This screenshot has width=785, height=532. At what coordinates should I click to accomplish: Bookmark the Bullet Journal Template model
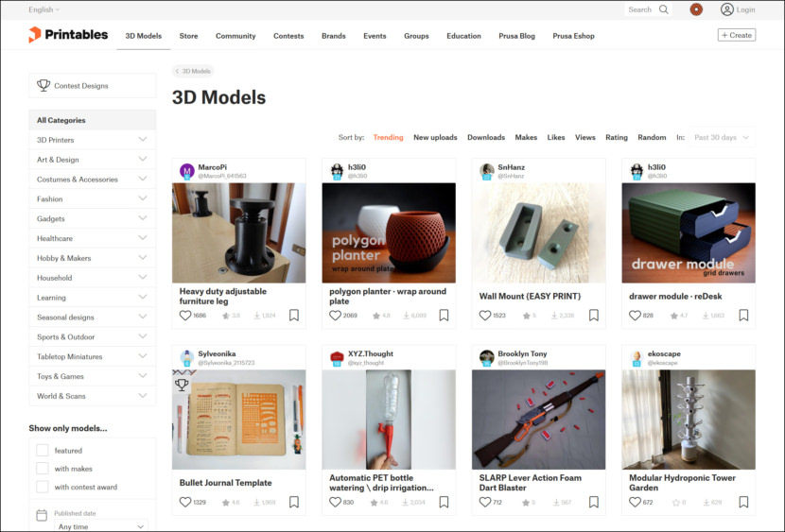tap(294, 502)
